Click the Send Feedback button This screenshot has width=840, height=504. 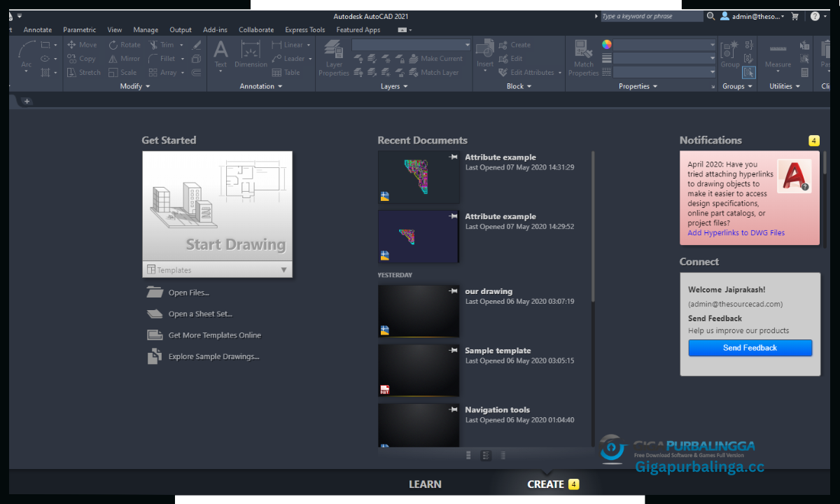[x=750, y=348]
